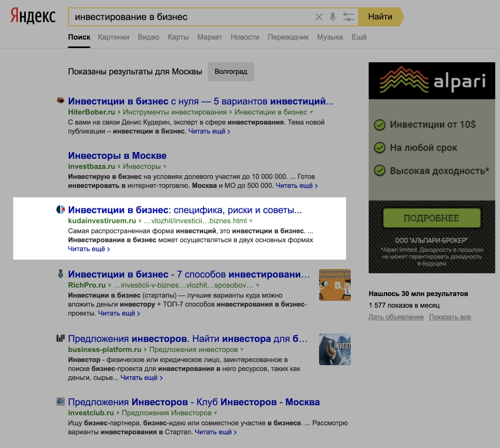Click the kudainvestiruem.ru domain link
500x448 pixels.
(x=102, y=221)
